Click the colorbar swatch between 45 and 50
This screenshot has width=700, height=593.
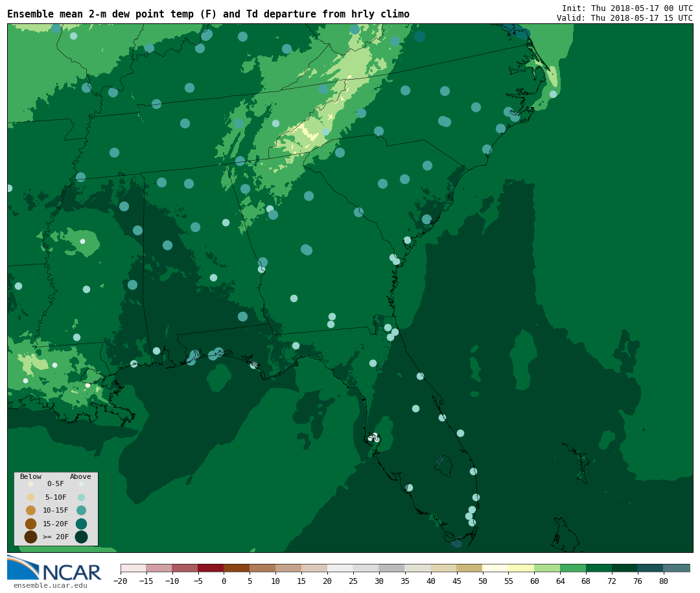(x=470, y=568)
